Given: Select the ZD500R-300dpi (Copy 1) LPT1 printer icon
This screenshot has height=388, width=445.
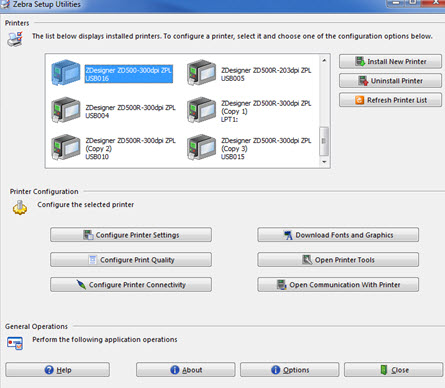Looking at the screenshot, I should pos(201,110).
